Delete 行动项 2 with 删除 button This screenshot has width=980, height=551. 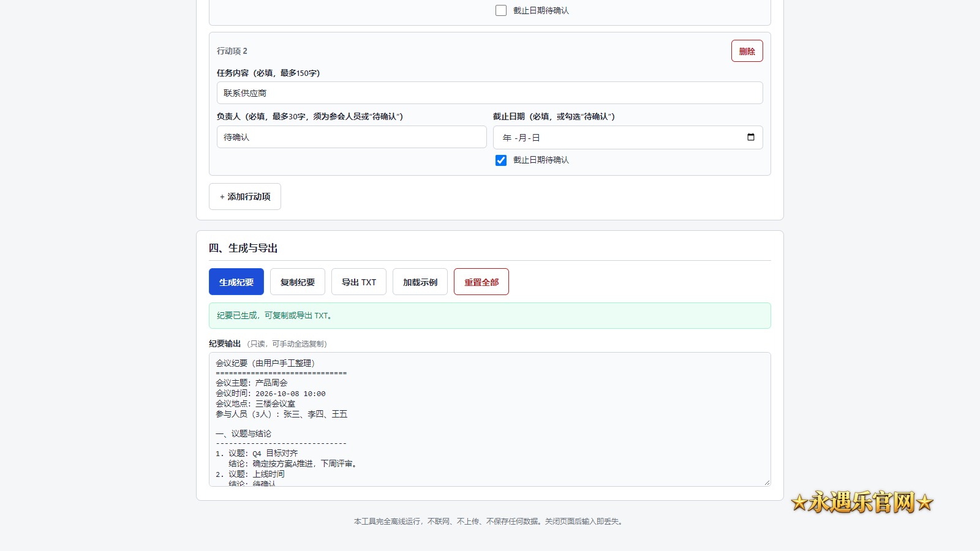click(747, 51)
